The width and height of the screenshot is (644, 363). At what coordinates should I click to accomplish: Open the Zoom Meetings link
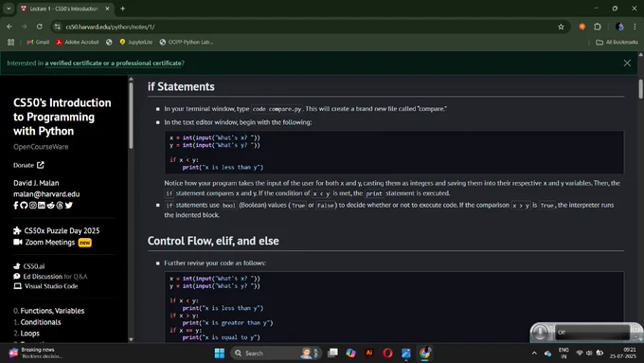click(49, 242)
